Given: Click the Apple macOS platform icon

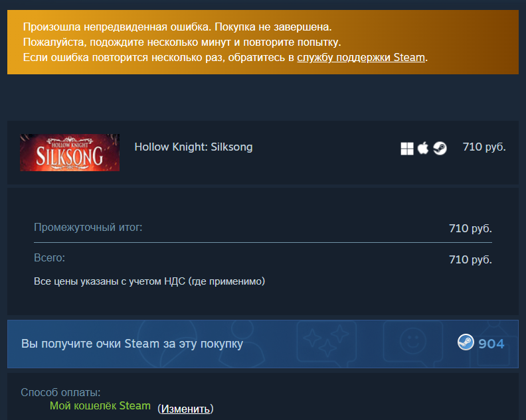Looking at the screenshot, I should coord(423,148).
